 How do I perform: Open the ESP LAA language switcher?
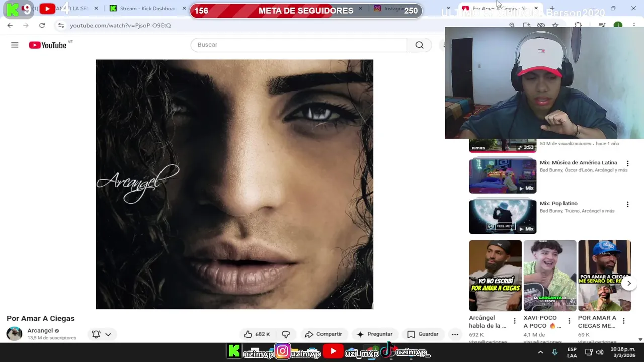(x=572, y=352)
